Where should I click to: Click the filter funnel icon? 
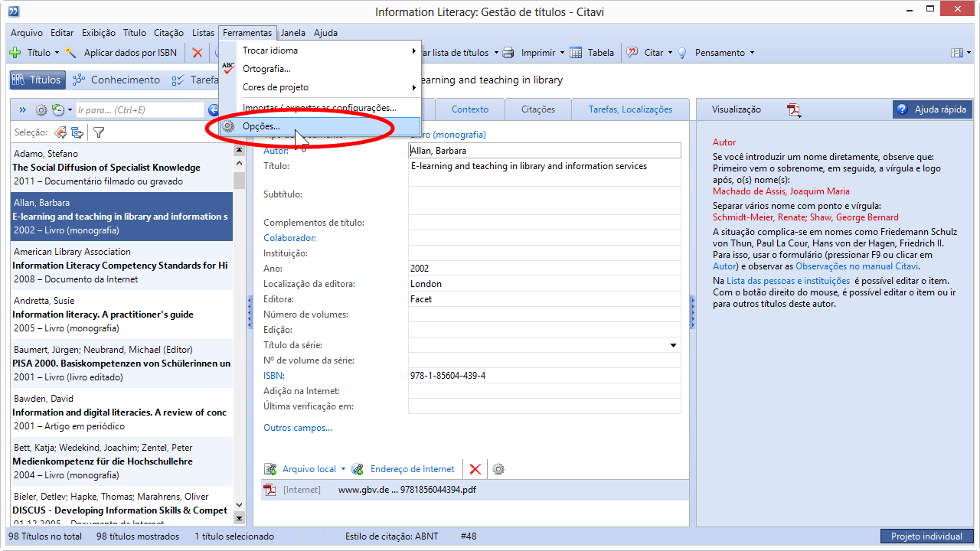point(99,132)
